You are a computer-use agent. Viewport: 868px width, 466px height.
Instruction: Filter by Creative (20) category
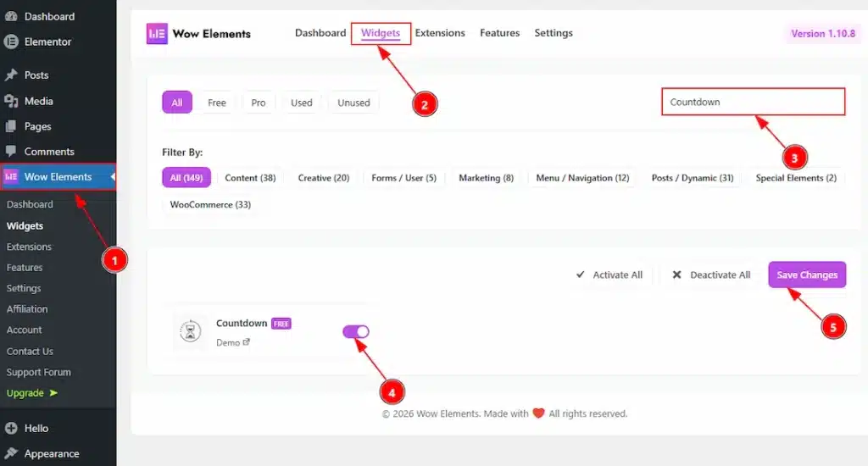(324, 178)
